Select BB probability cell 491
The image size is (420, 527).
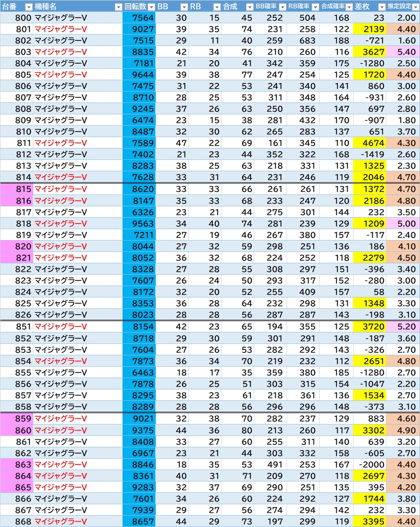pyautogui.click(x=271, y=465)
